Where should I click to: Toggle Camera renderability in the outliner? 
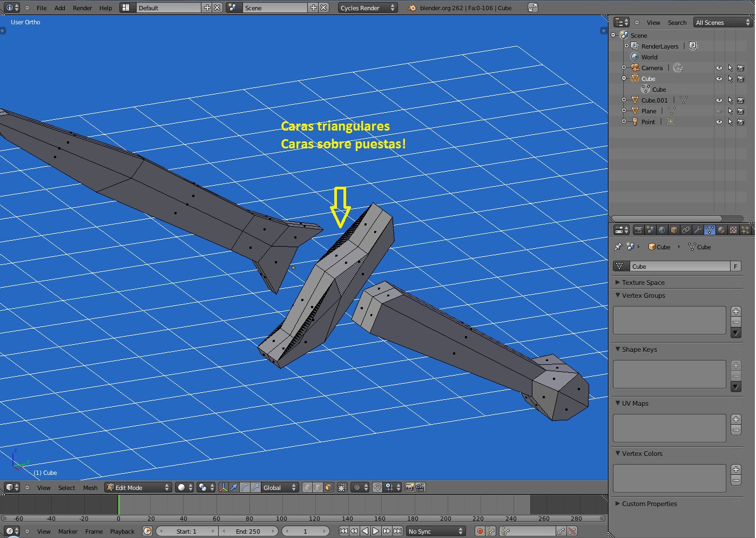coord(740,68)
